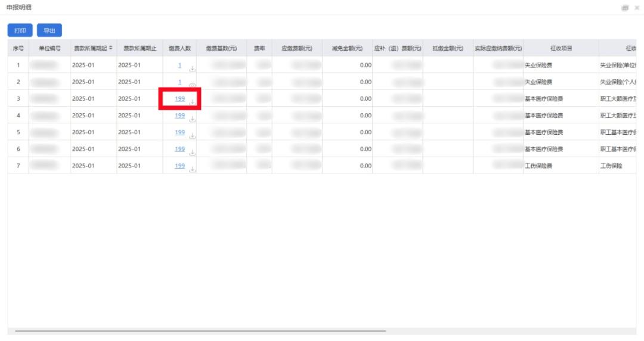This screenshot has width=644, height=341.
Task: Open the 1 link in row 2
Action: point(179,82)
